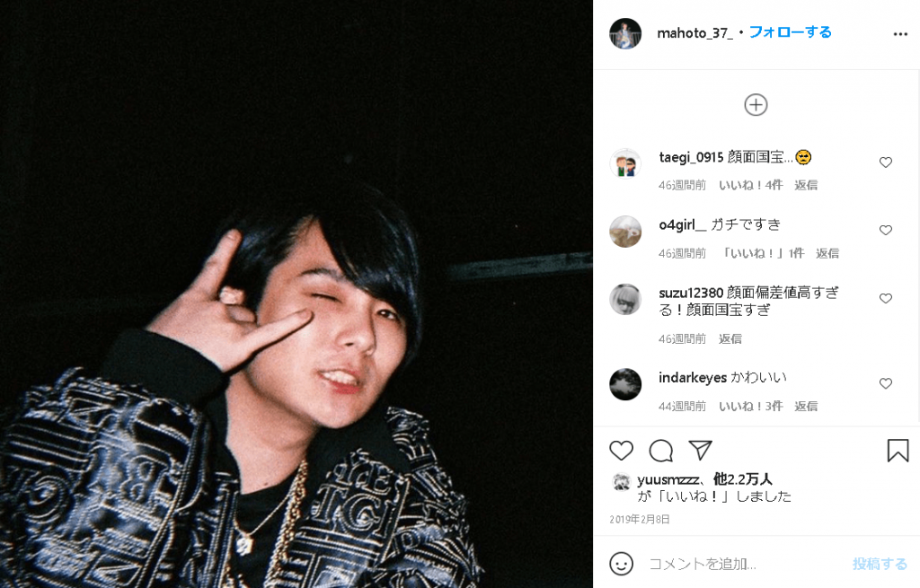The width and height of the screenshot is (920, 588).
Task: Share the post via paper plane icon
Action: pos(700,450)
